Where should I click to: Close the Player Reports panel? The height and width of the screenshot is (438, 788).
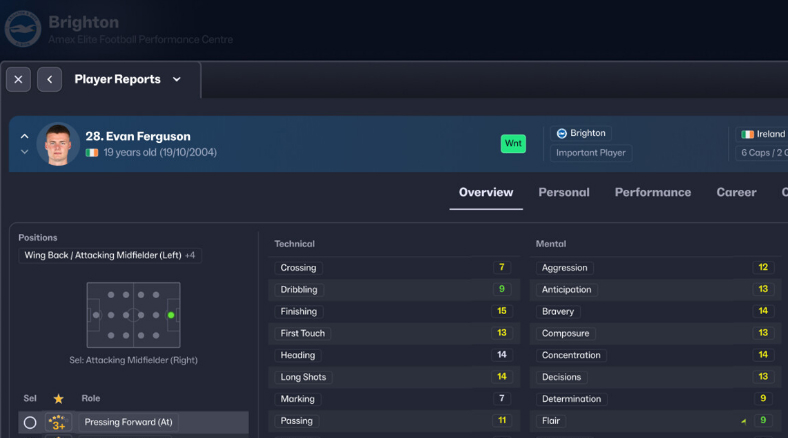tap(18, 79)
